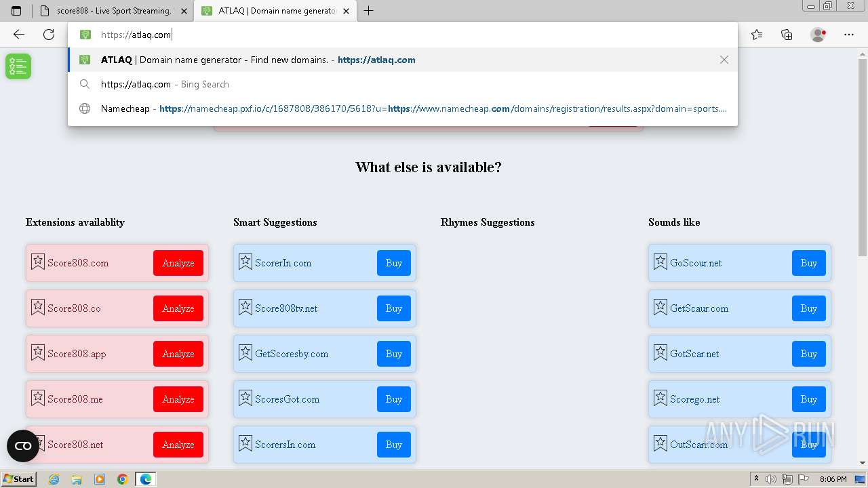Switch to score808 Live Sport Streaming tab
This screenshot has width=868, height=488.
pyautogui.click(x=113, y=11)
